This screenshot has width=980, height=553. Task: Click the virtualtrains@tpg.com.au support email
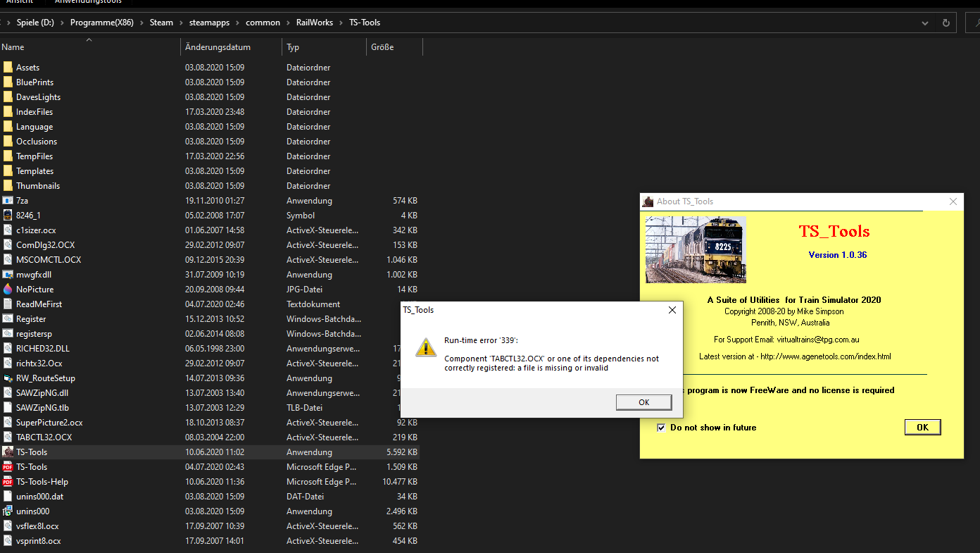[818, 340]
